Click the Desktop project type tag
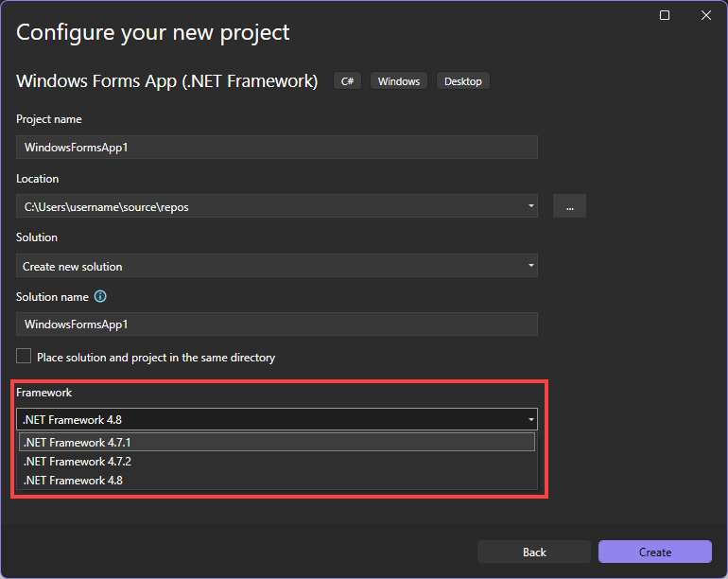 (463, 81)
